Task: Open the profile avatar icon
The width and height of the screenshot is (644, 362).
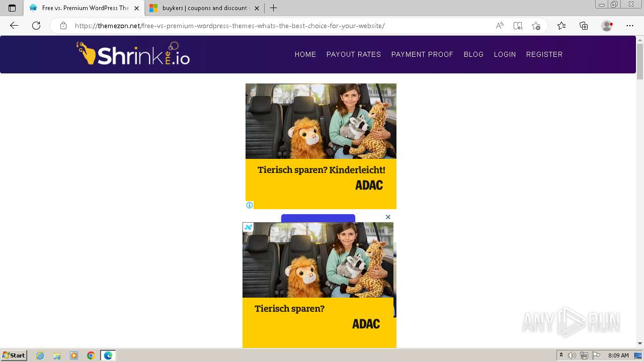Action: pyautogui.click(x=607, y=26)
